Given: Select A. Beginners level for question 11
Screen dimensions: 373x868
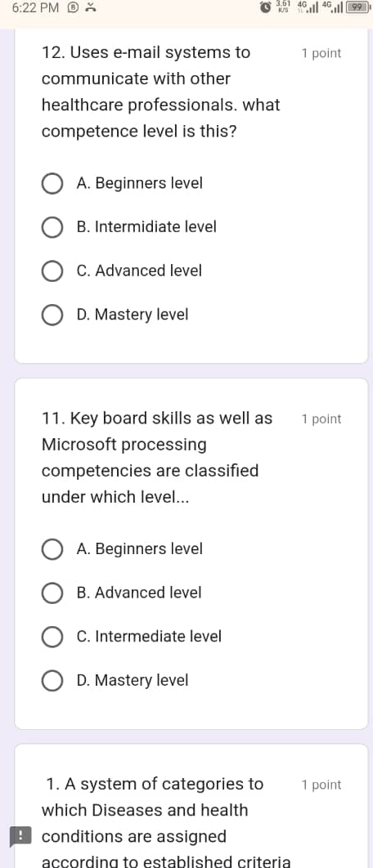Looking at the screenshot, I should [123, 549].
